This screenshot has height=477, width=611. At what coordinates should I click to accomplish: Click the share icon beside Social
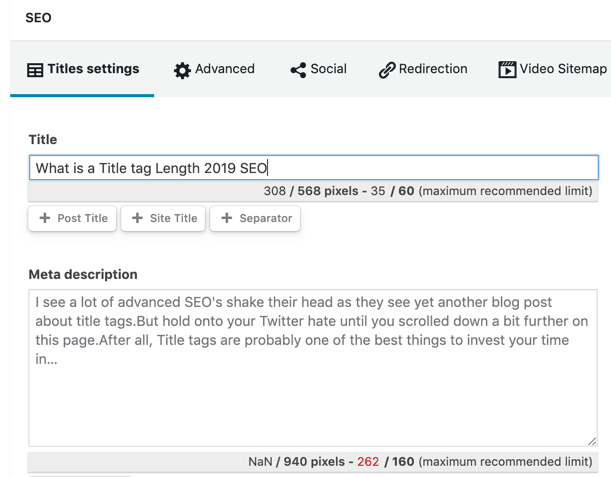point(298,70)
